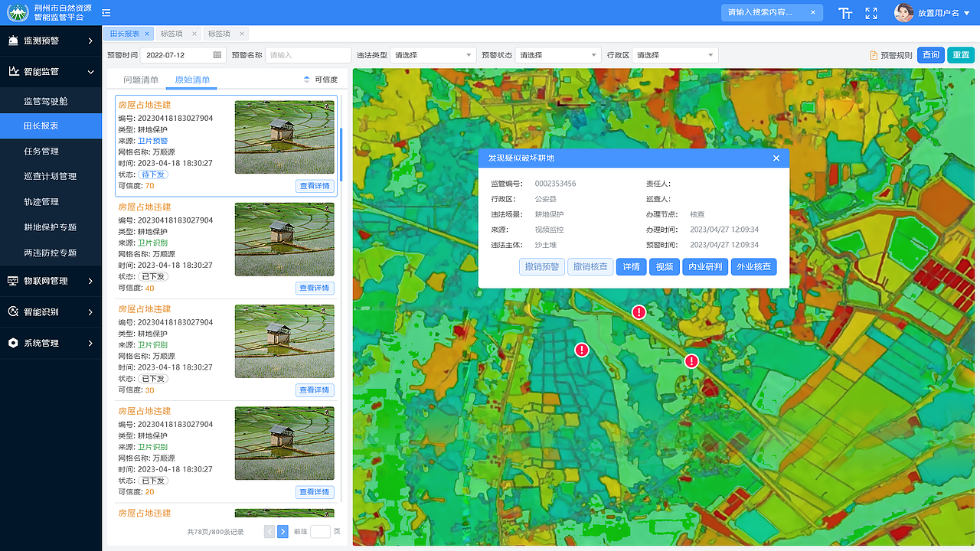Expand the 物联网管理 menu
This screenshot has height=551, width=980.
click(x=90, y=281)
